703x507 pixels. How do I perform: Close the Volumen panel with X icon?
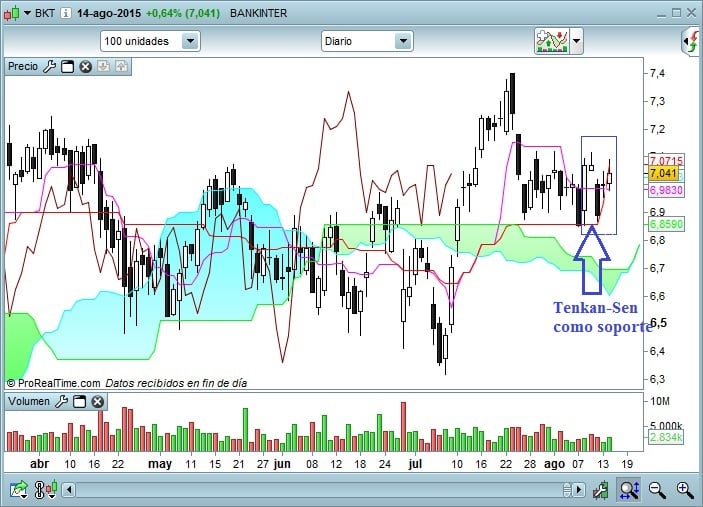pyautogui.click(x=97, y=401)
